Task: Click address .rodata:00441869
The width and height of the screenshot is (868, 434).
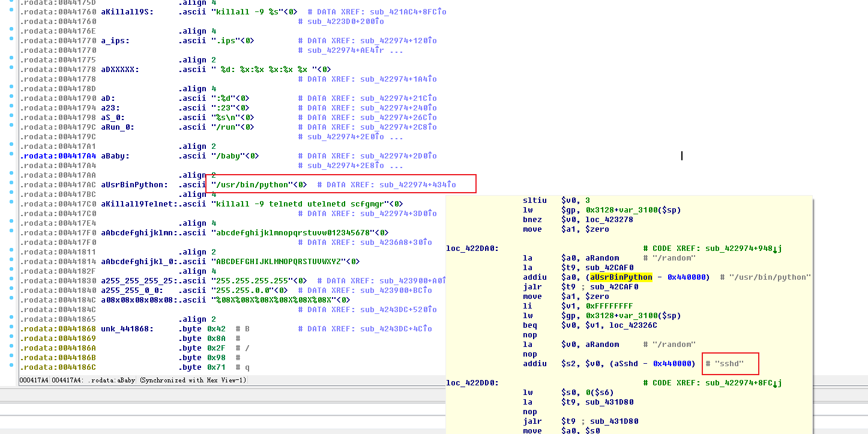Action: click(58, 339)
